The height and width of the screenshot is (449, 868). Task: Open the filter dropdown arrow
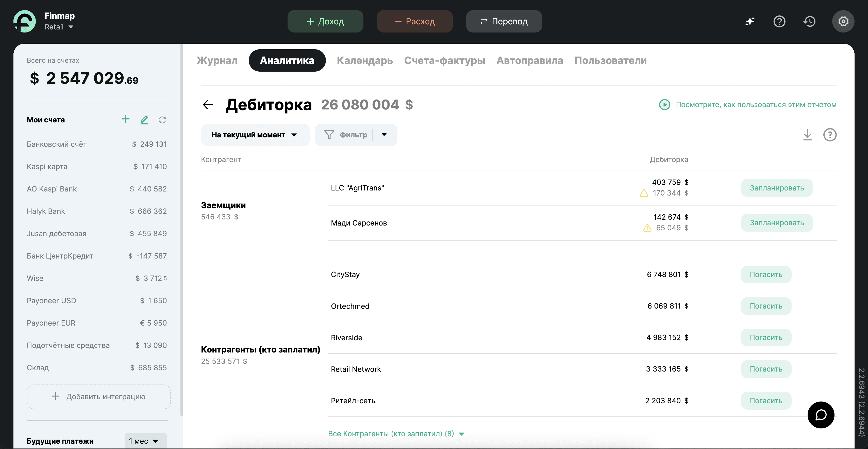click(384, 135)
